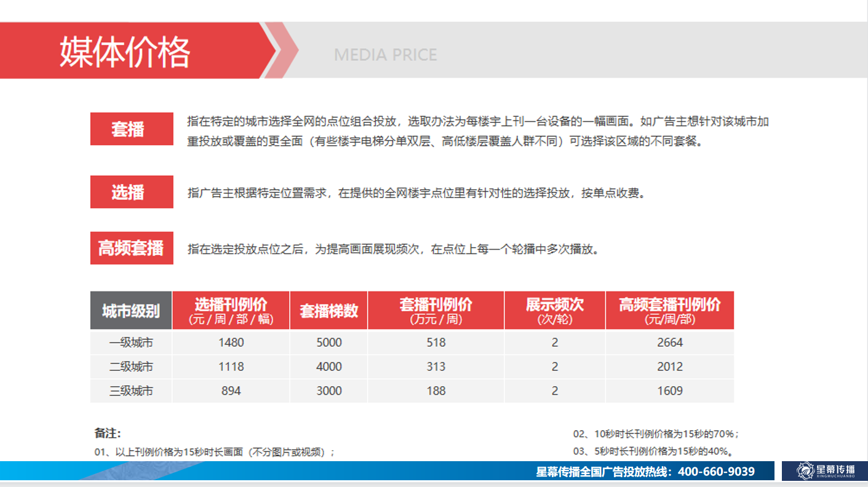
Task: Click the 套播 description paragraph starting 指在特定的城市
Action: (x=478, y=131)
